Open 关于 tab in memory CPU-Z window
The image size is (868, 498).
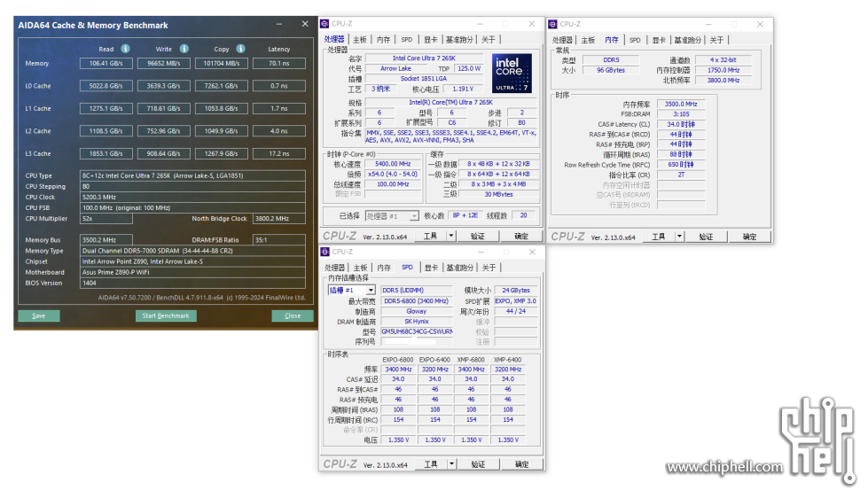point(716,41)
